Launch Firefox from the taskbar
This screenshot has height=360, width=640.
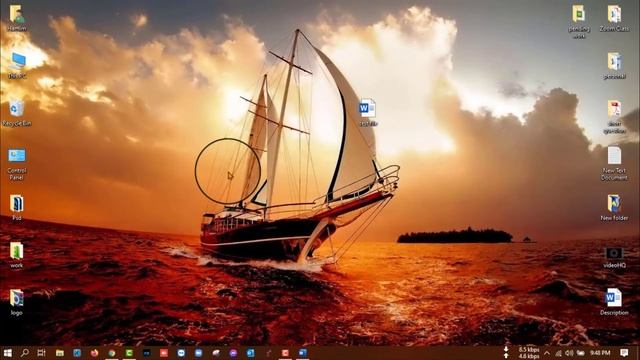click(x=94, y=353)
